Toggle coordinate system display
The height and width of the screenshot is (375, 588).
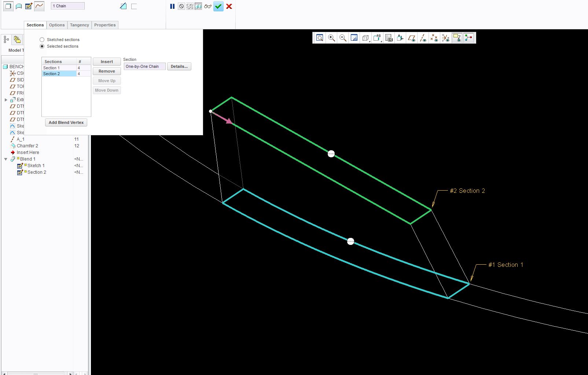pyautogui.click(x=446, y=38)
